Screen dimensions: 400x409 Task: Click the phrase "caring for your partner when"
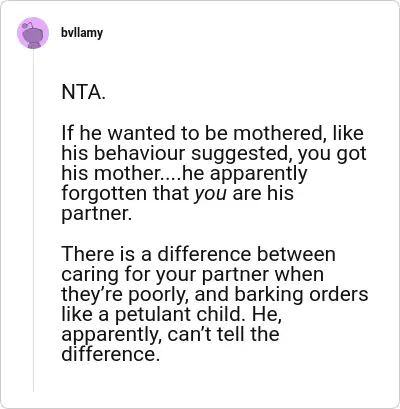coord(193,275)
